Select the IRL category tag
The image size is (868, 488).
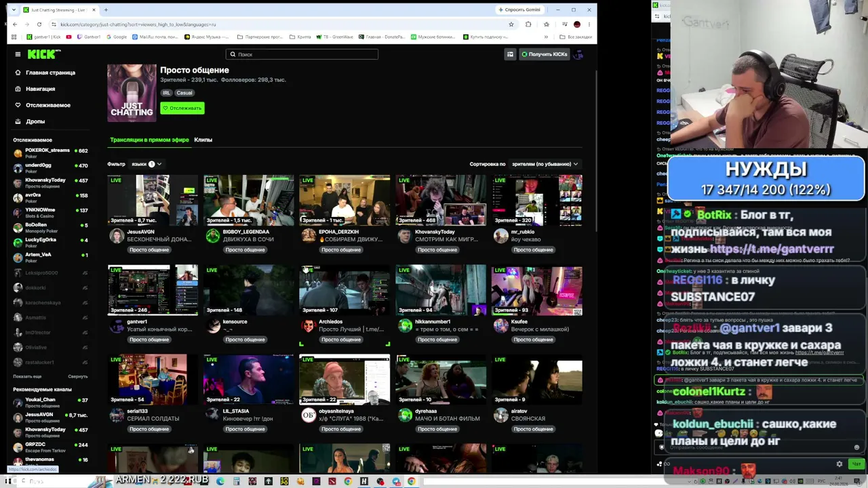(166, 93)
